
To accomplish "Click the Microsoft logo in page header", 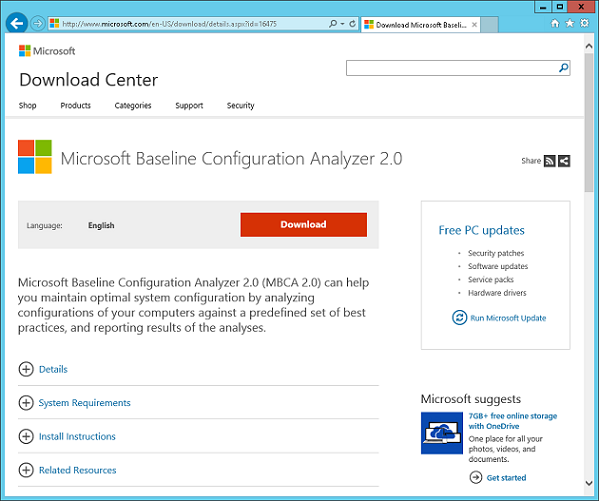I will click(x=47, y=51).
